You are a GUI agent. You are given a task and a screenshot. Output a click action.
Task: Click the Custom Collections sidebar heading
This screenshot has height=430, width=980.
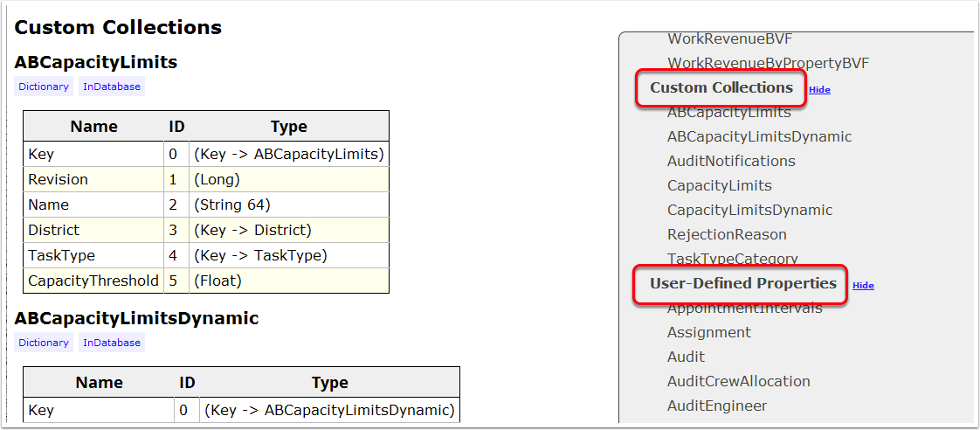coord(721,88)
